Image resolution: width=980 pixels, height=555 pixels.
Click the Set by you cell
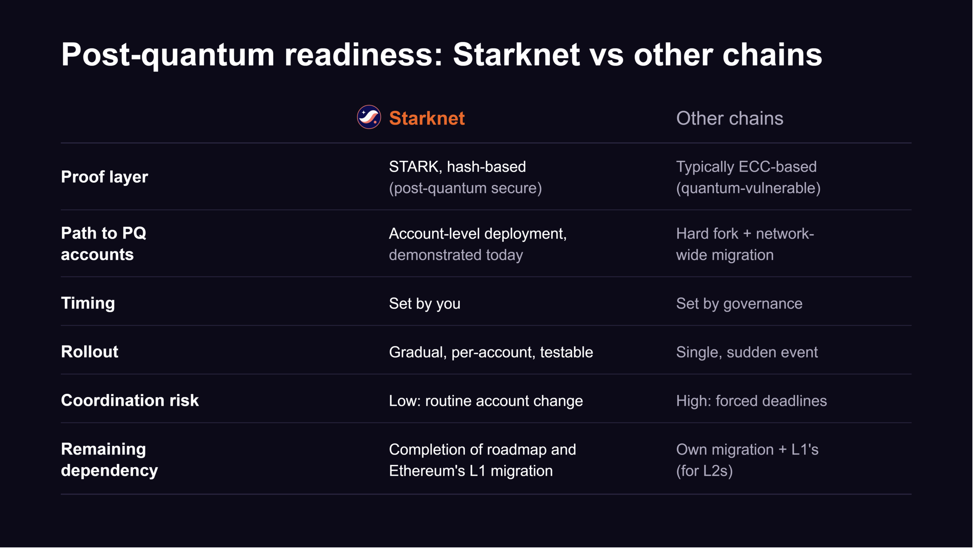(424, 304)
